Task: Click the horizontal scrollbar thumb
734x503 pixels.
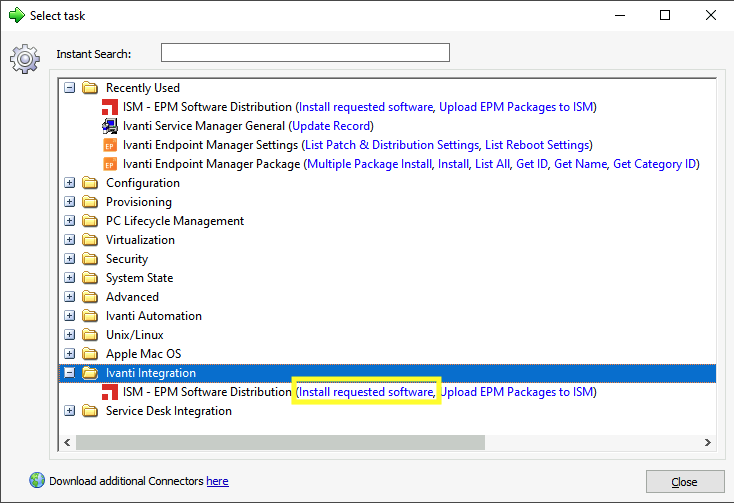Action: pos(280,442)
